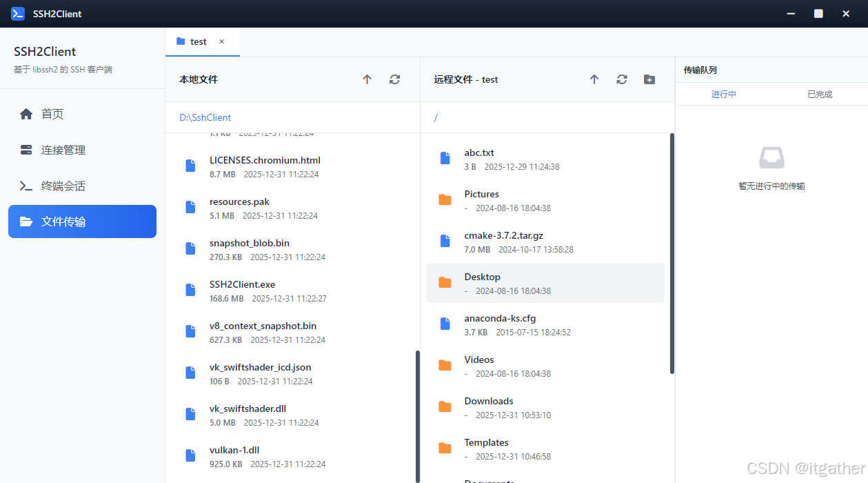Click the server icon beside 连接管理

coord(26,150)
